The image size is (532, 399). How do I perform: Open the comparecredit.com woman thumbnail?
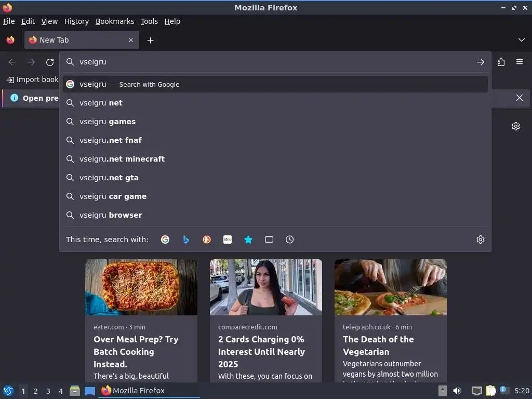click(266, 287)
